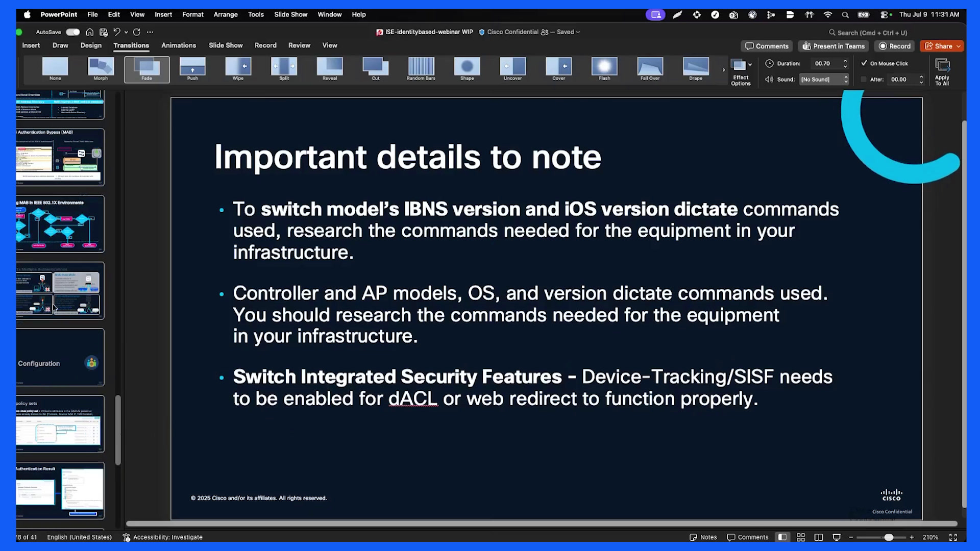Viewport: 980px width, 551px height.
Task: Start slide show from the status bar icon
Action: click(x=837, y=537)
